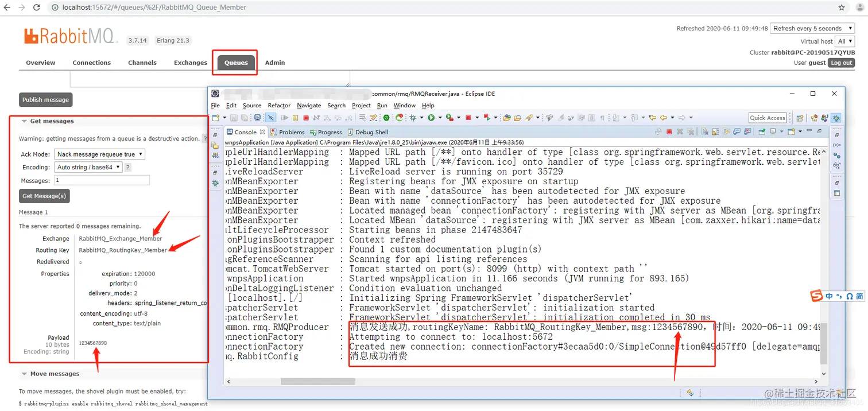Viewport: 868px width, 411px height.
Task: Switch to the Problems tab in Eclipse
Action: click(286, 132)
